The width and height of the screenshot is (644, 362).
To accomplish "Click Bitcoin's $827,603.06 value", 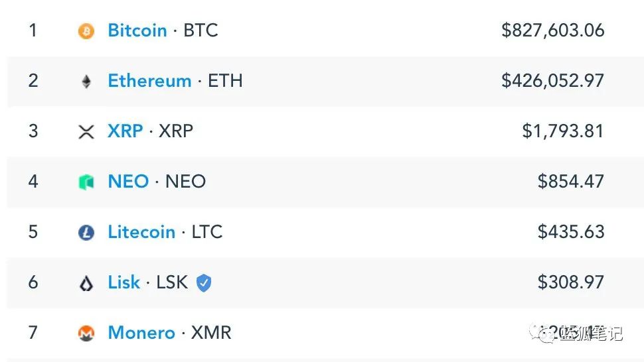I will (553, 30).
